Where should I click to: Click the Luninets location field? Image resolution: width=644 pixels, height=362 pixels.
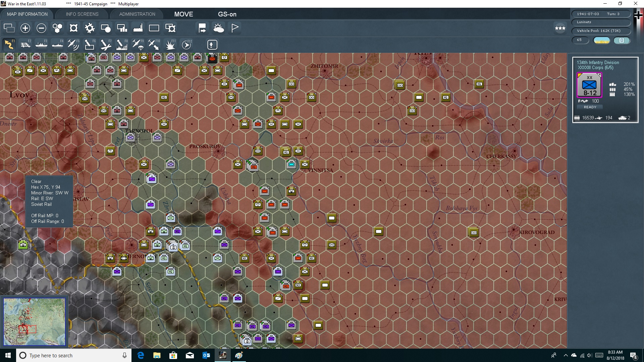tap(601, 22)
